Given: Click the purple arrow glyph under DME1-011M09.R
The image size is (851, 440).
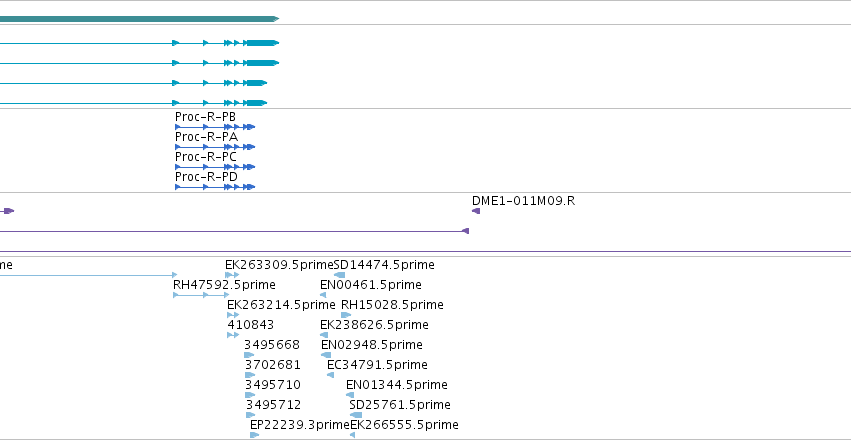Looking at the screenshot, I should tap(475, 211).
